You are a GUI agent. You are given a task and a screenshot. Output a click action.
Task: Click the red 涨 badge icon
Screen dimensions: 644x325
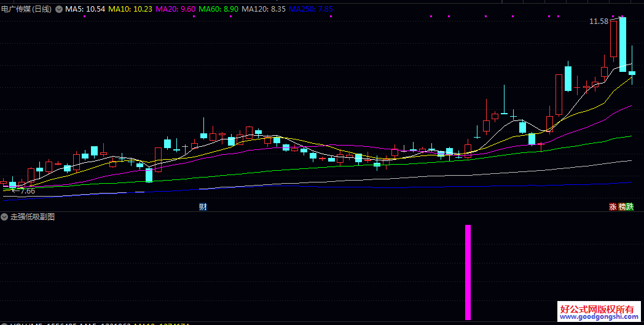click(613, 207)
